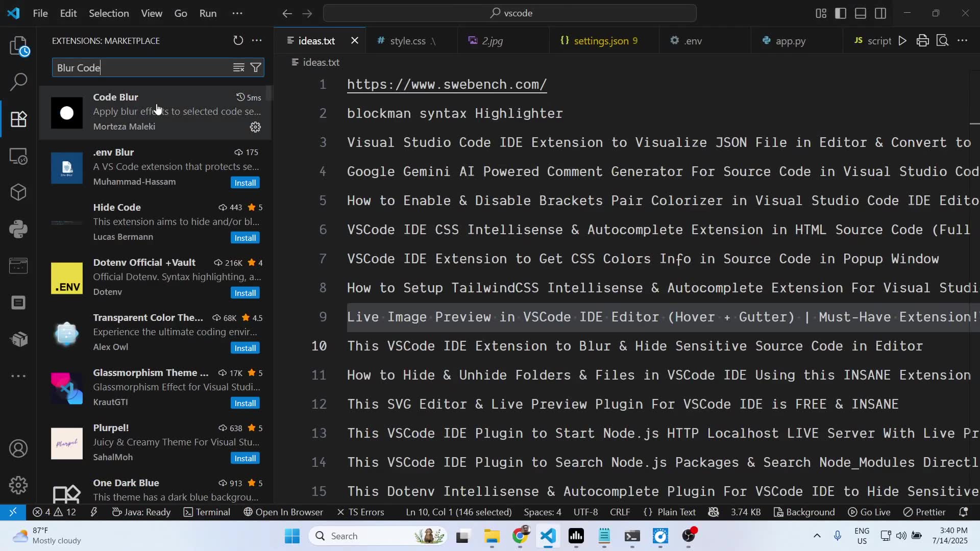Screen dimensions: 980x551
Task: Change file encoding UTF-8
Action: click(x=585, y=512)
